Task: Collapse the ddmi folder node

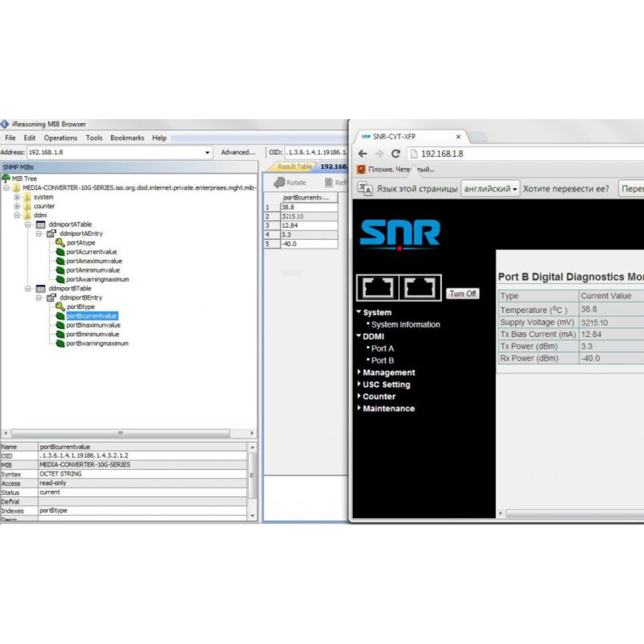Action: coord(17,215)
